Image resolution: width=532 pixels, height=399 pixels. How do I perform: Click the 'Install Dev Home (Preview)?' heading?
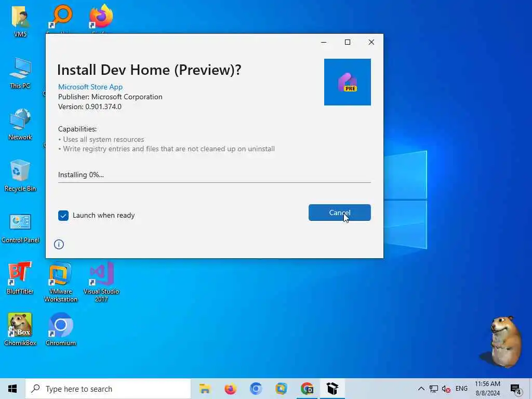coord(149,70)
